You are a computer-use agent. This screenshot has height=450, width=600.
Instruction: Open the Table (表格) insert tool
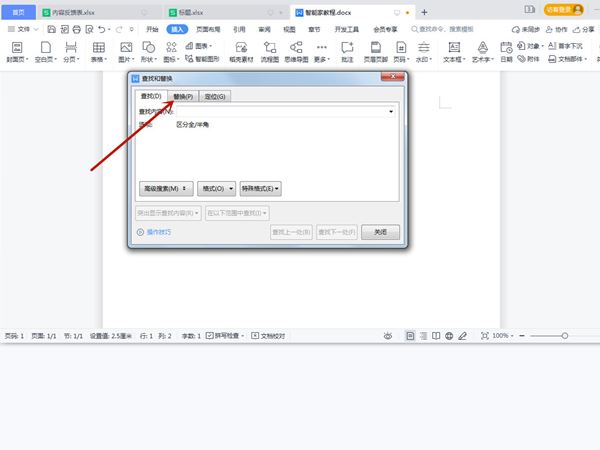(x=99, y=52)
